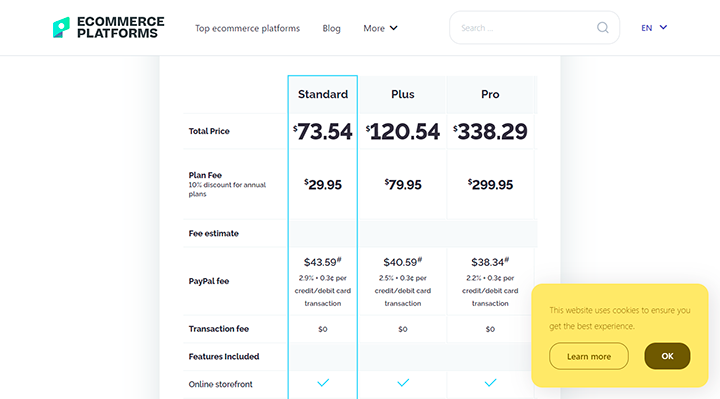Open the EN language dropdown

point(654,28)
